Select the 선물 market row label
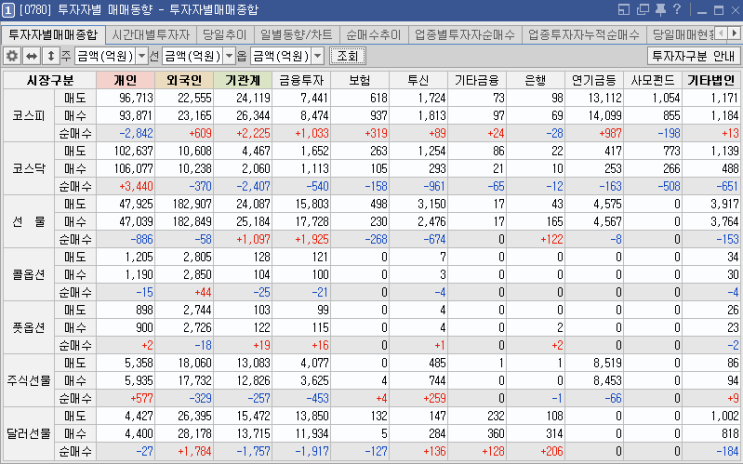743x464 pixels. point(29,221)
